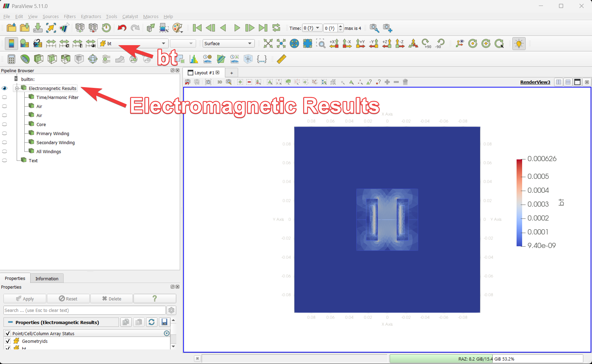Screen dimensions: 592x364
Task: Click the Python shell braces icon
Action: click(261, 59)
